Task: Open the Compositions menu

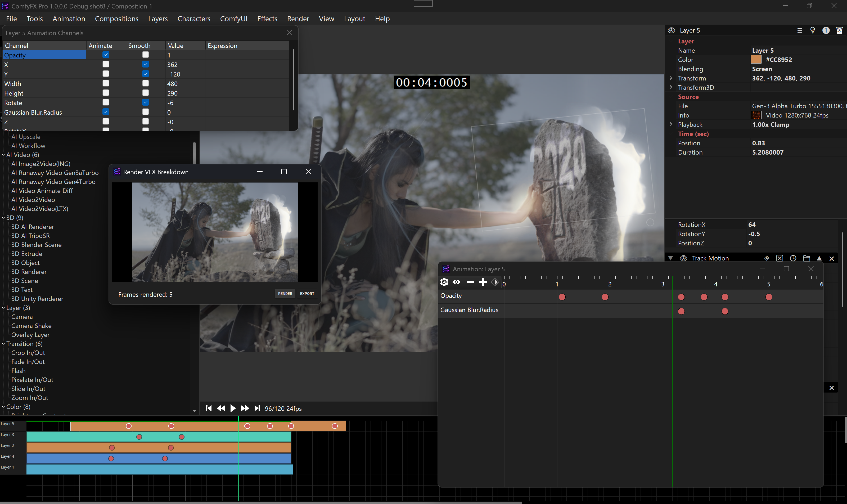Action: click(x=116, y=19)
